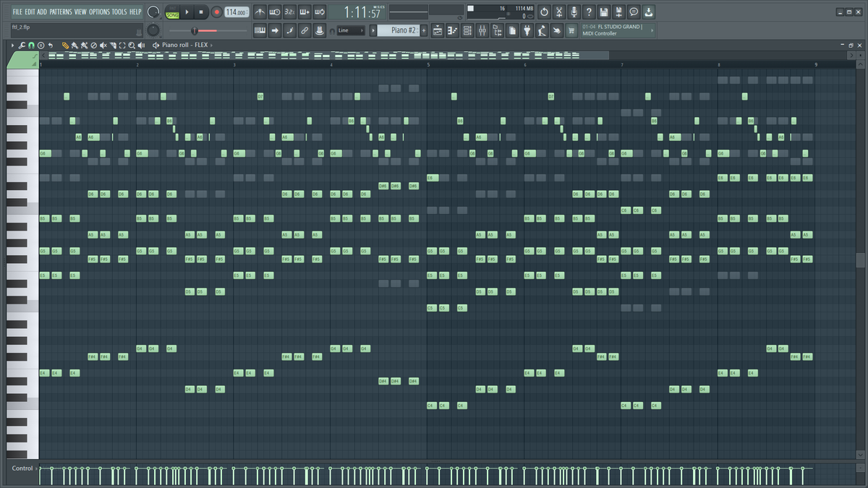This screenshot has height=488, width=868.
Task: Open the HELP menu
Action: click(135, 12)
